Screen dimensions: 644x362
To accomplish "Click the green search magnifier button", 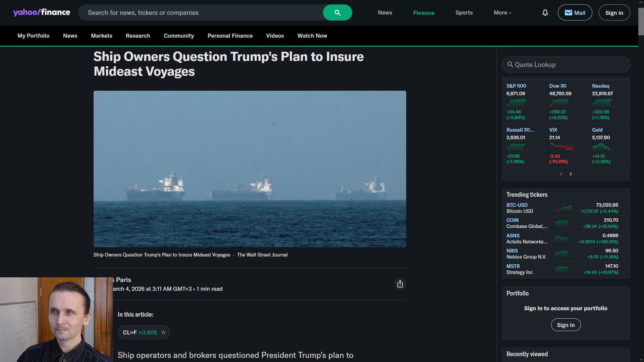I will coord(337,13).
